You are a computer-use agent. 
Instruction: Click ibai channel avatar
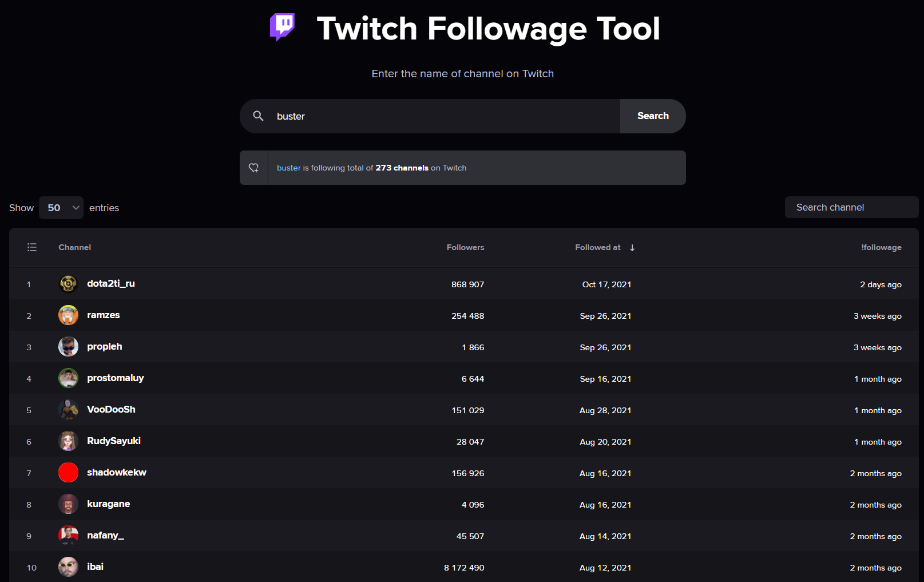(68, 567)
